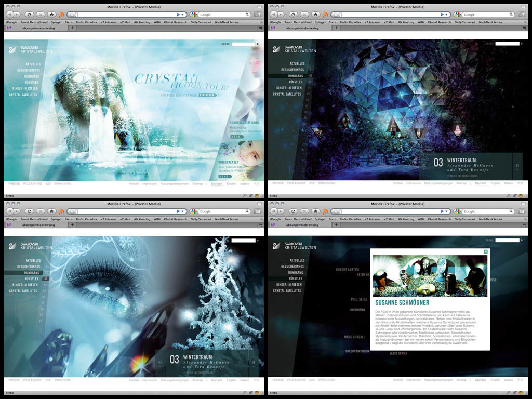Open new tab in Crystal Fiction Tour window

(72, 28)
